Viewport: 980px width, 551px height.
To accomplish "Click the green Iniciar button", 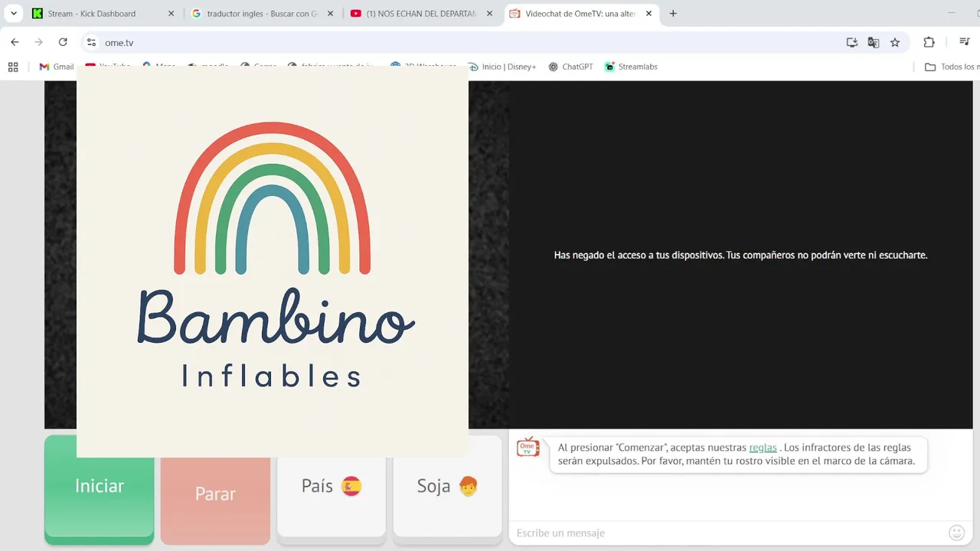I will tap(99, 486).
